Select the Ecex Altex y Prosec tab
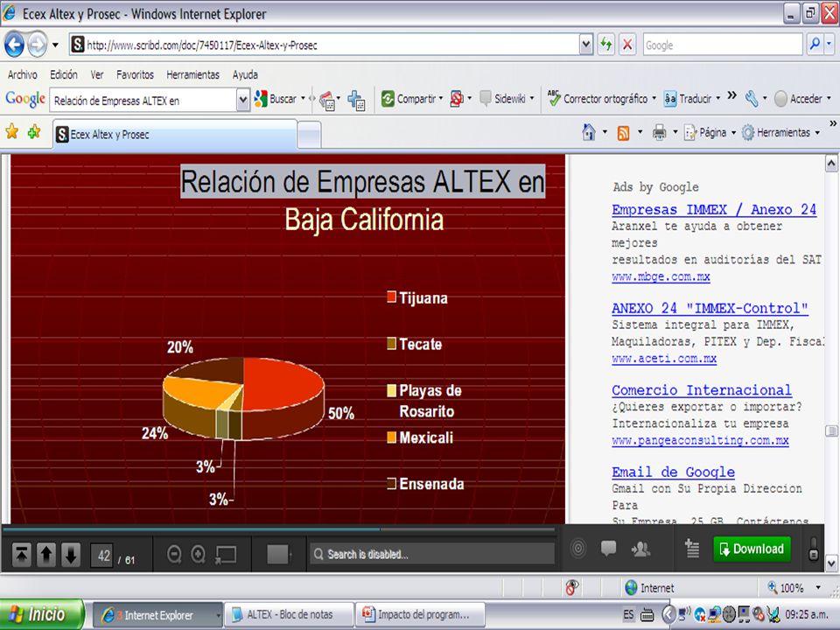The image size is (840, 630). pyautogui.click(x=175, y=134)
